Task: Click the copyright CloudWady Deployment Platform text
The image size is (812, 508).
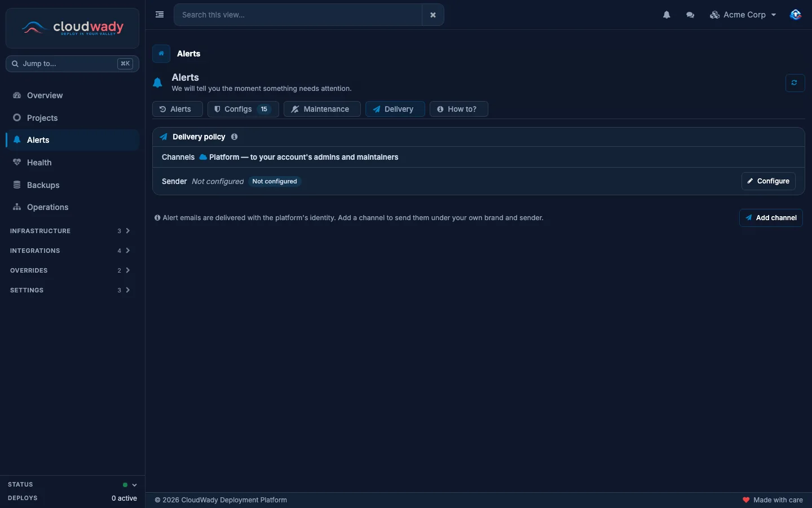Action: coord(220,500)
